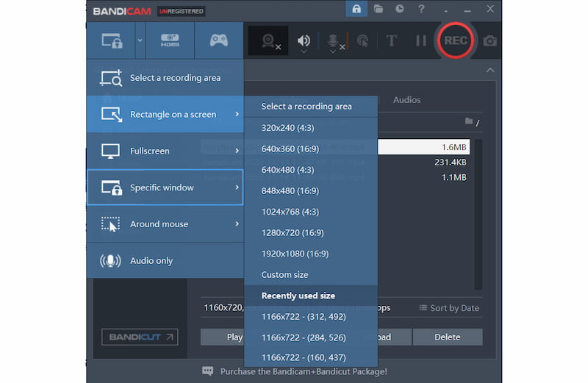Viewport: 588px width, 383px height.
Task: Toggle the speaker sound icon
Action: pyautogui.click(x=304, y=41)
